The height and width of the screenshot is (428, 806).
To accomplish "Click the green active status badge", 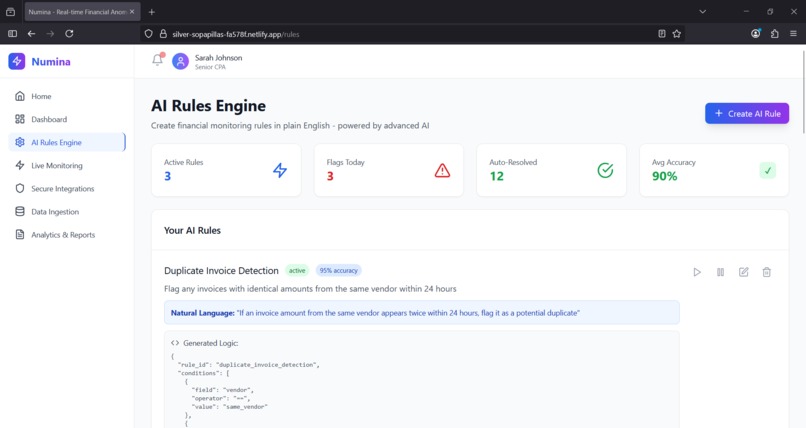I will [297, 270].
